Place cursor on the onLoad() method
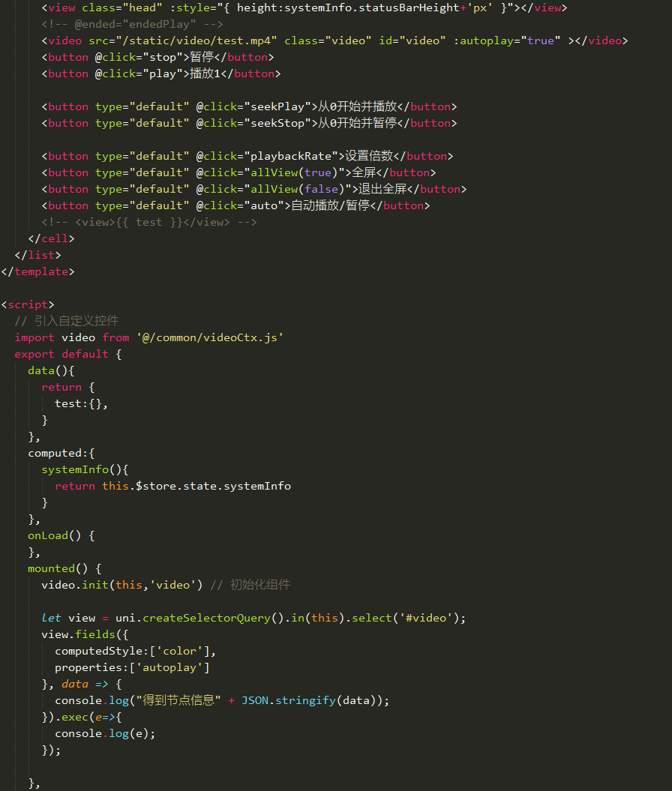Image resolution: width=672 pixels, height=791 pixels. tap(54, 535)
